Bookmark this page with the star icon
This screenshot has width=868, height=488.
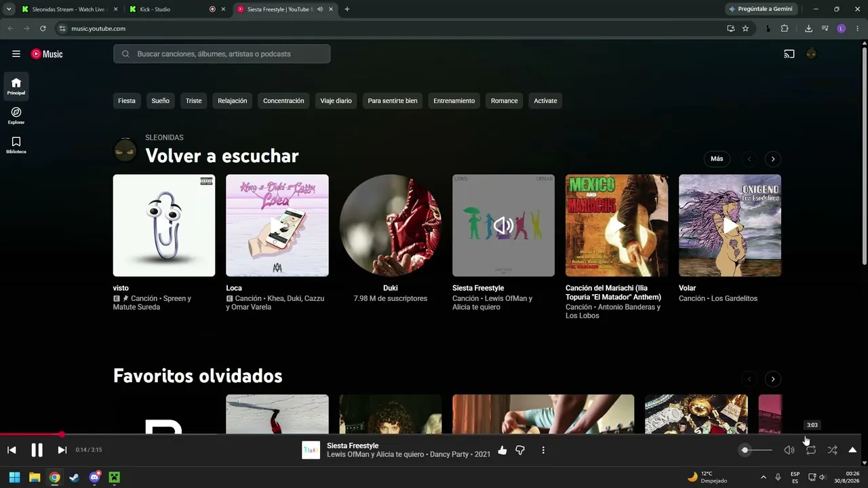pos(745,28)
